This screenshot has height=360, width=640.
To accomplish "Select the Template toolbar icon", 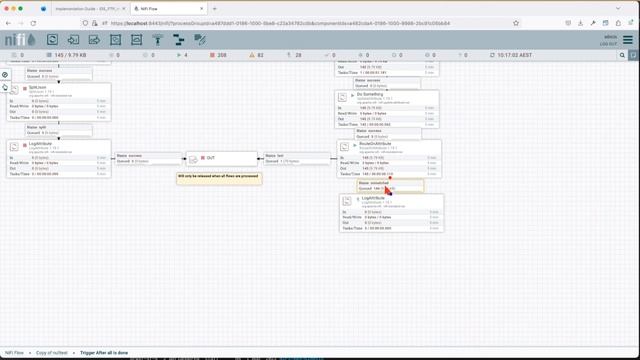I will point(179,40).
